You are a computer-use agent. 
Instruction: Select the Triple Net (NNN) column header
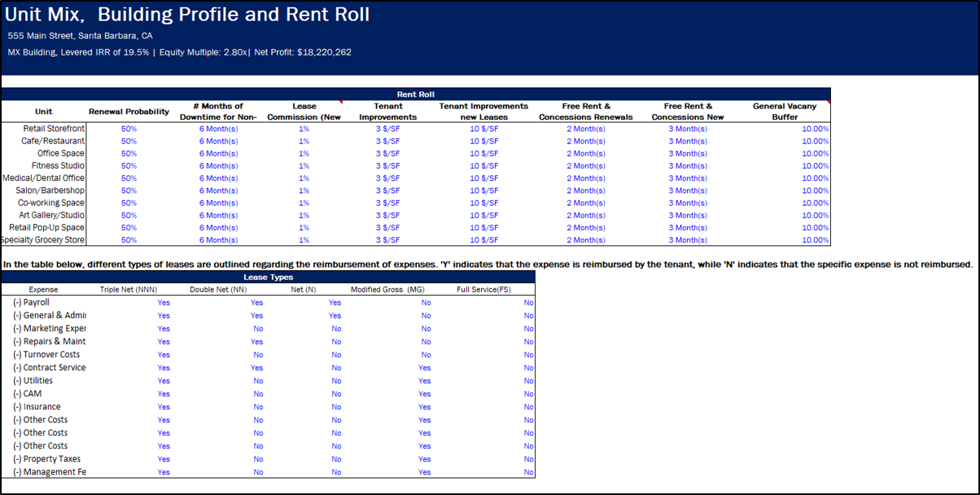click(128, 289)
